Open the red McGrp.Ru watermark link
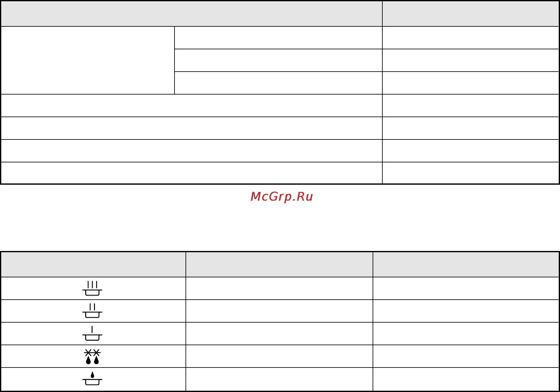Image resolution: width=560 pixels, height=392 pixels. 281,197
